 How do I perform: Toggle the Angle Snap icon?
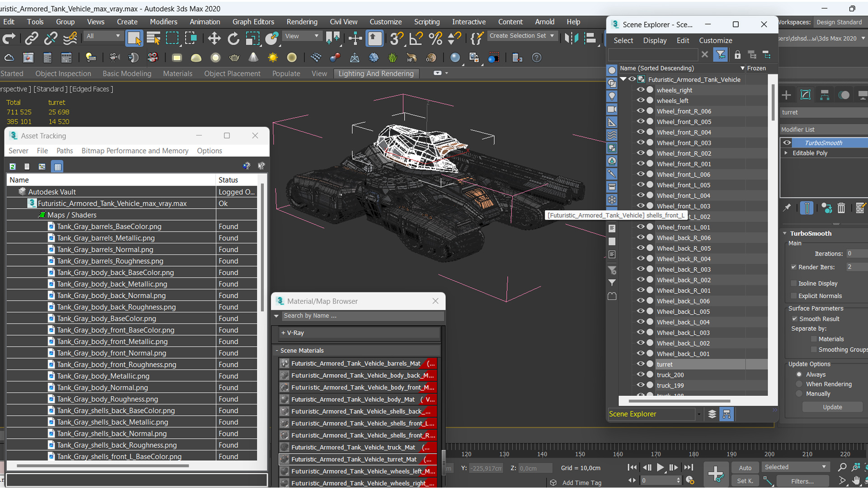pos(415,38)
